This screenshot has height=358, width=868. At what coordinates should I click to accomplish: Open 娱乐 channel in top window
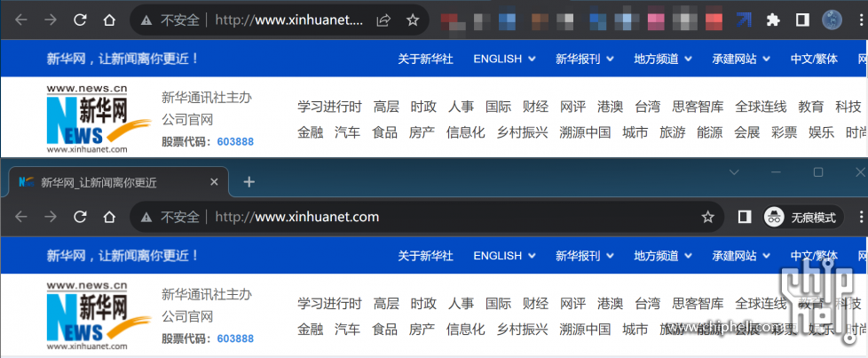(822, 132)
